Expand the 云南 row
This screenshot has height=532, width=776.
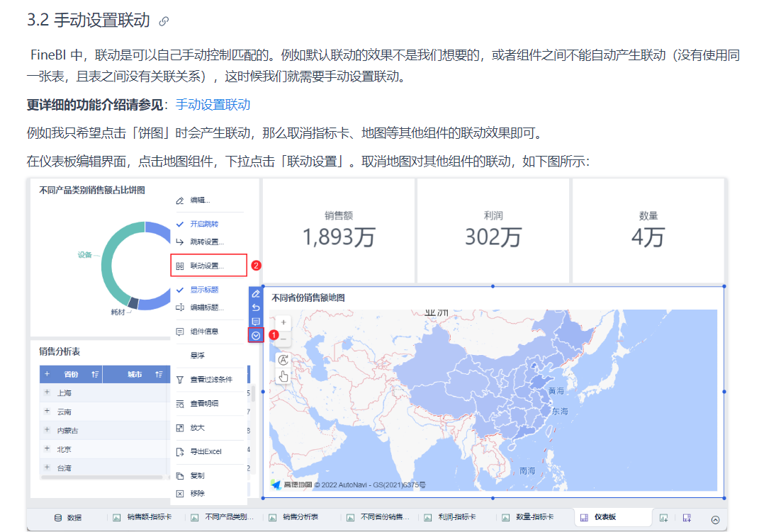pos(47,411)
